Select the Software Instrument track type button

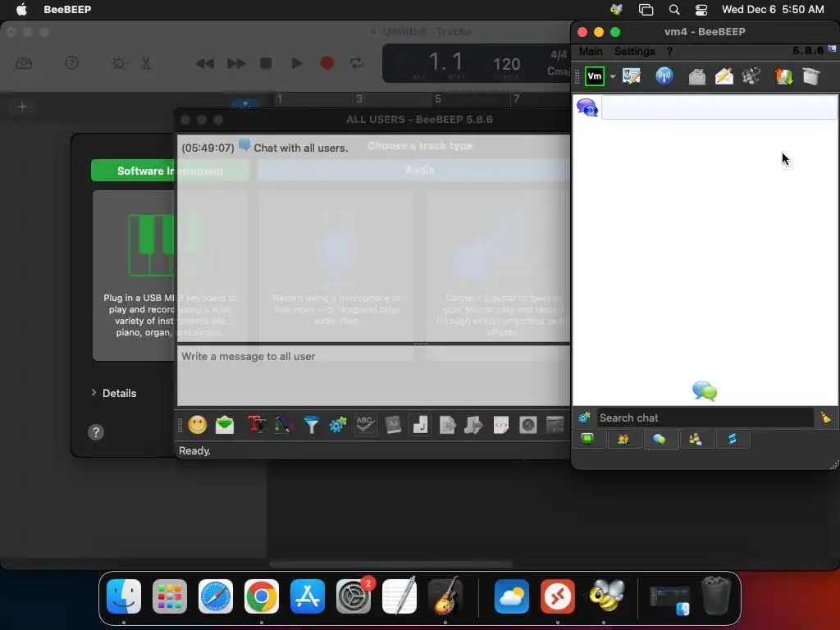(x=171, y=171)
